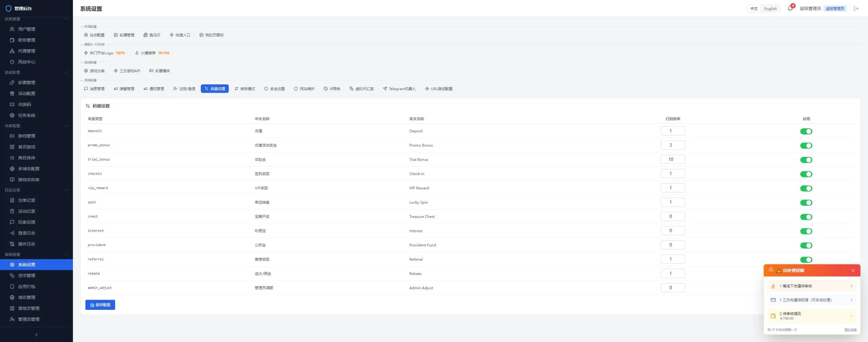Close the 待处理提醒 popup
This screenshot has height=342, width=868.
tap(853, 271)
